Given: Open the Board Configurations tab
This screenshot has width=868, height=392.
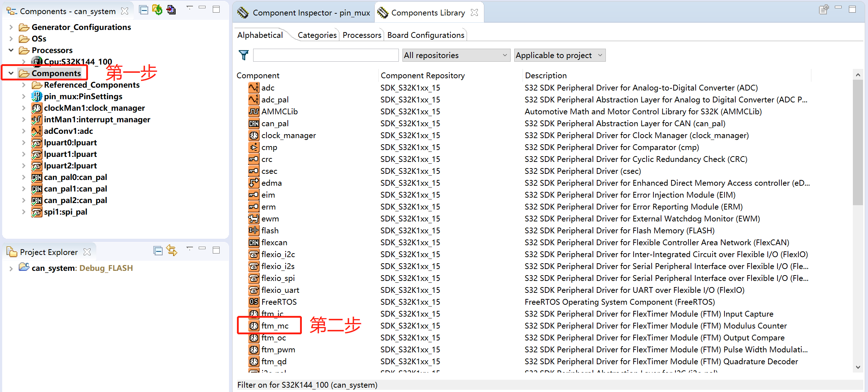Looking at the screenshot, I should pyautogui.click(x=426, y=35).
